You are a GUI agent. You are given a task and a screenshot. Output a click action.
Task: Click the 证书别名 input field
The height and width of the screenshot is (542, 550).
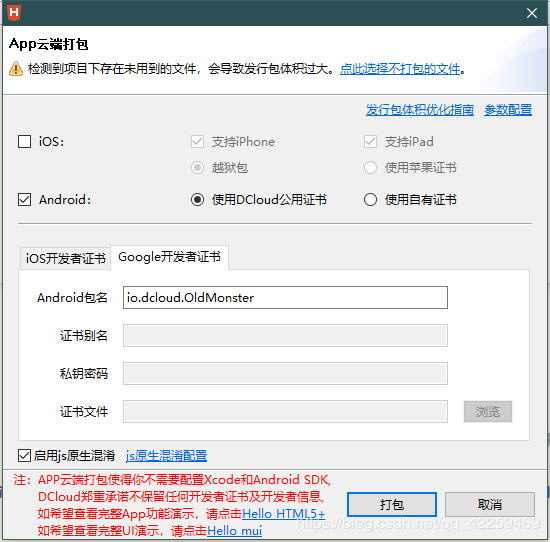coord(285,335)
